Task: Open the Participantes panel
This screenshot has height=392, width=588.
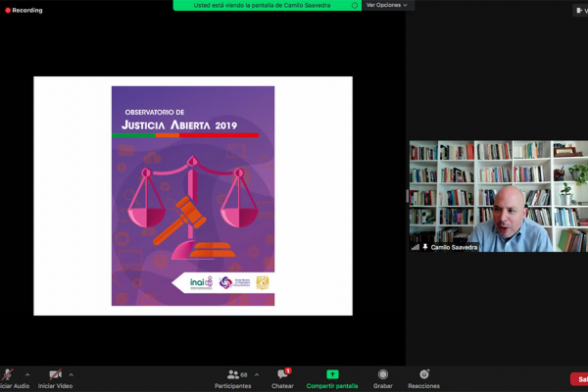Action: (x=233, y=379)
